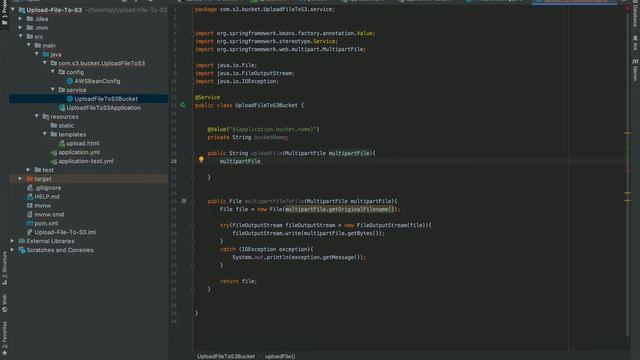This screenshot has width=640, height=360.
Task: Expand the .mvn folder arrow
Action: coord(20,28)
